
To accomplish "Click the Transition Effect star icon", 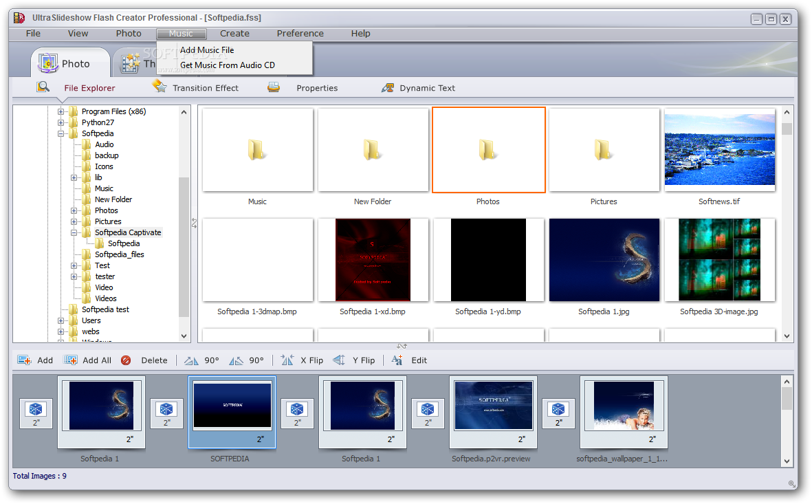I will coord(160,87).
